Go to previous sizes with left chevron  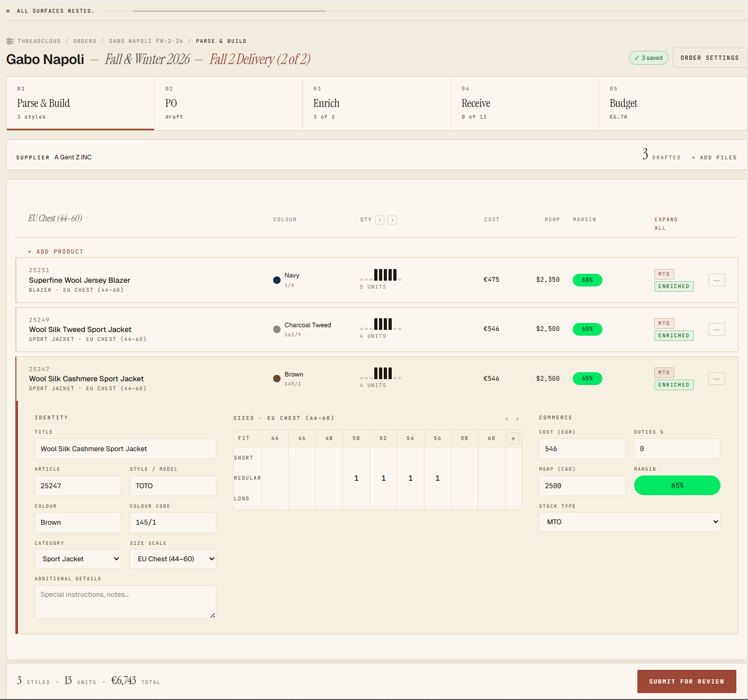[x=507, y=419]
